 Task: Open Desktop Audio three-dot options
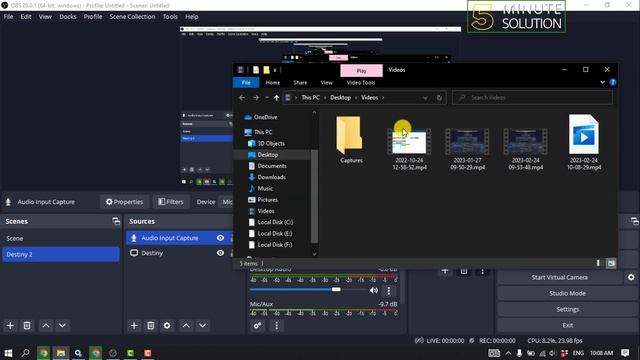click(389, 290)
